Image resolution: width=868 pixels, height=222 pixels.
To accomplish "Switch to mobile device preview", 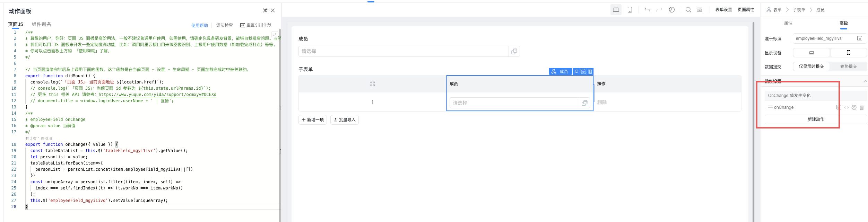I will 630,10.
